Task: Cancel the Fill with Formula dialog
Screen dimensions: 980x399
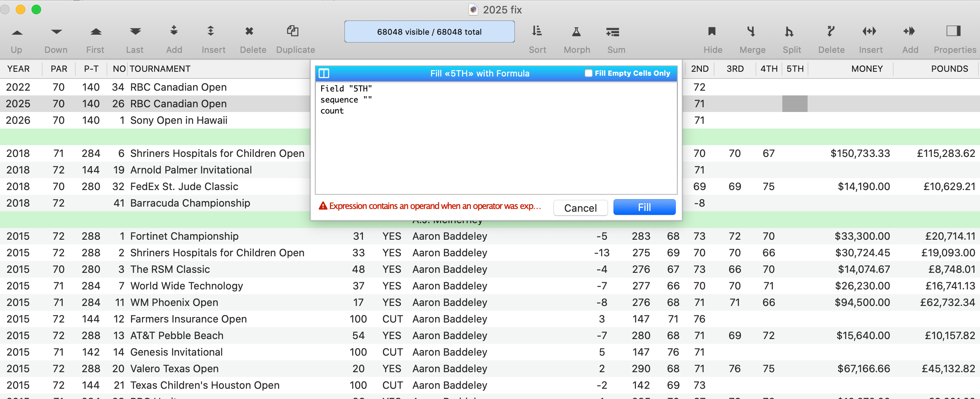Action: click(580, 208)
